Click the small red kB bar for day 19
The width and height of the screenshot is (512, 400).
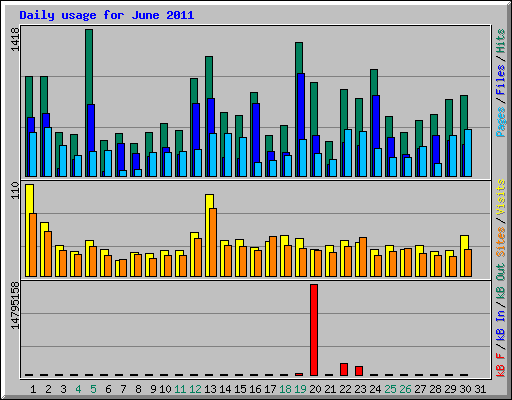coord(299,374)
